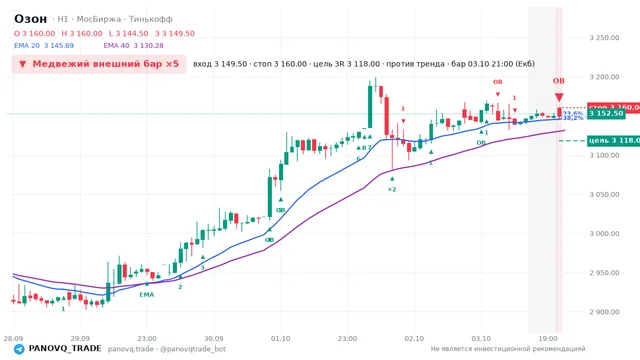The height and width of the screenshot is (360, 640).
Task: Click the green ×2 marker under the long wick
Action: pyautogui.click(x=392, y=189)
